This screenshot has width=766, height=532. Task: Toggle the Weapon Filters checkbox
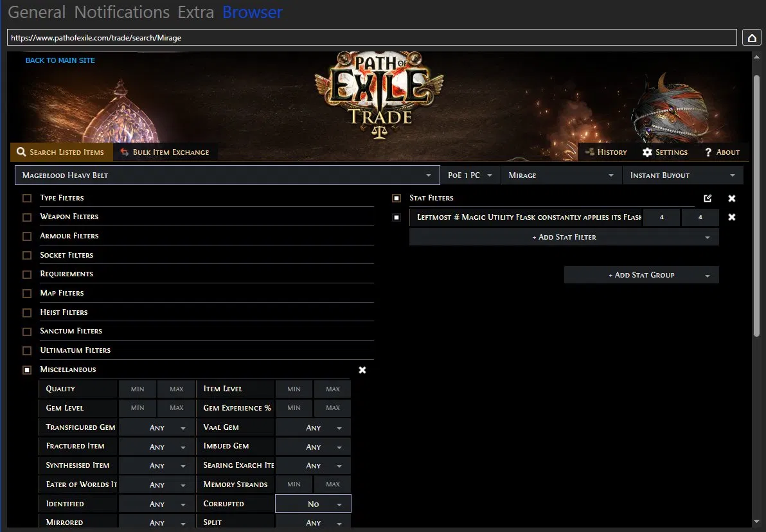pos(27,217)
